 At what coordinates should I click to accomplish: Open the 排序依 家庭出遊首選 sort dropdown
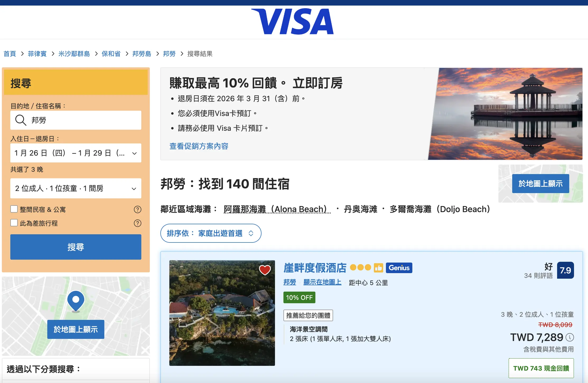(x=211, y=233)
